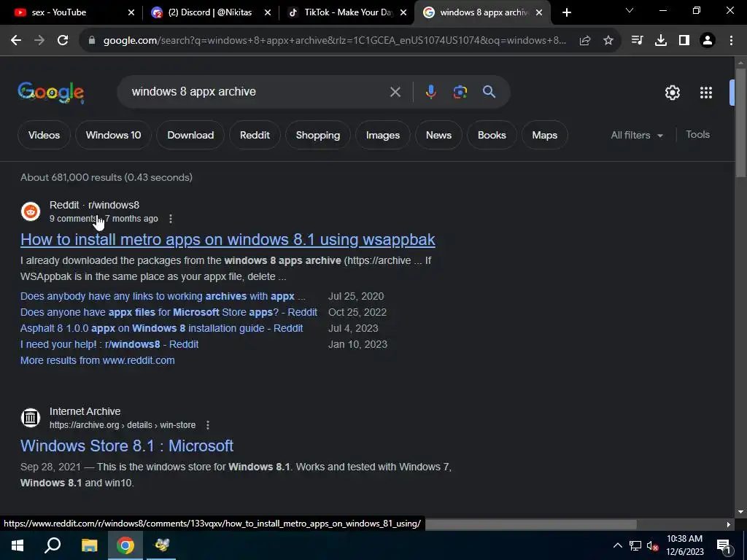Open the media control playlist icon

637,41
